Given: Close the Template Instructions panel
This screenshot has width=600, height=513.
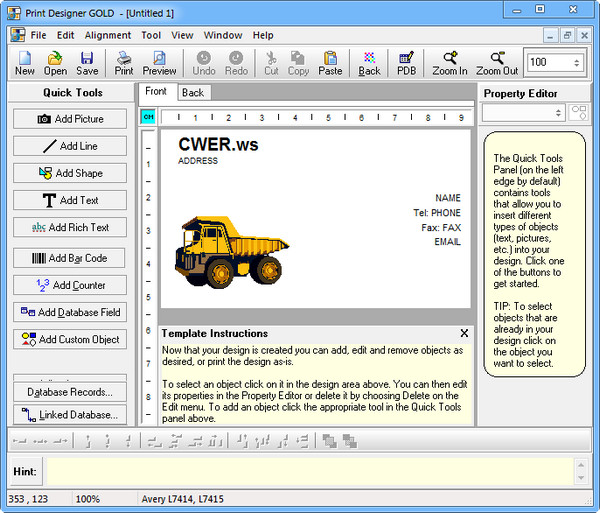Looking at the screenshot, I should [464, 333].
